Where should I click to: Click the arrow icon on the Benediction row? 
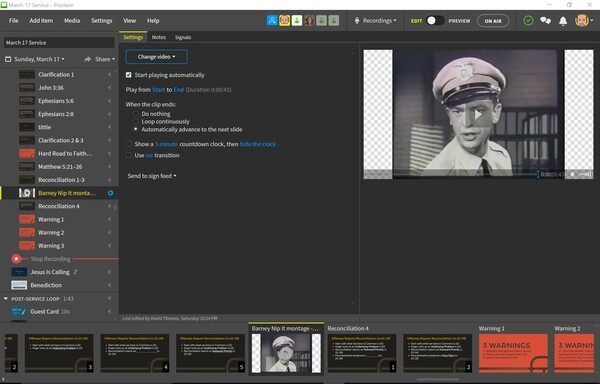(109, 285)
